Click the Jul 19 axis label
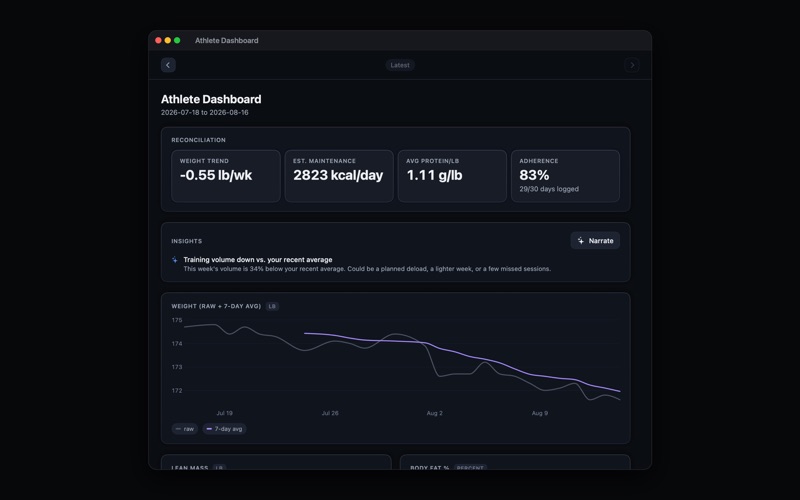The height and width of the screenshot is (500, 800). [x=224, y=413]
